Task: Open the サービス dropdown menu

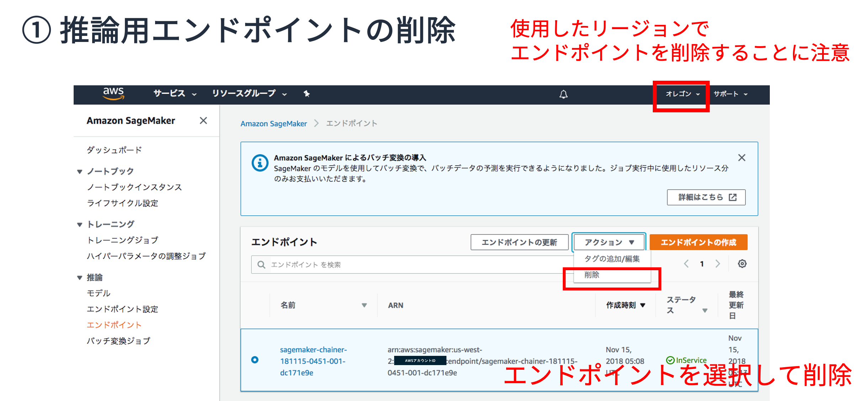Action: 175,94
